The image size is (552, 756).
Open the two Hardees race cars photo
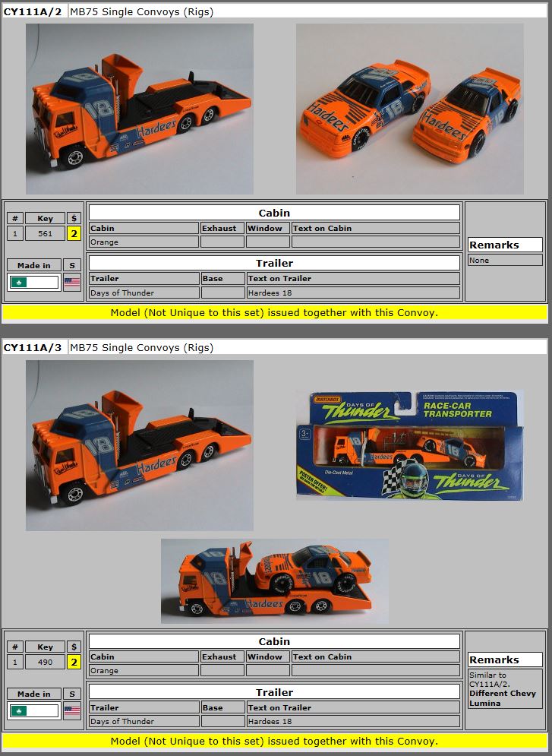pos(409,109)
